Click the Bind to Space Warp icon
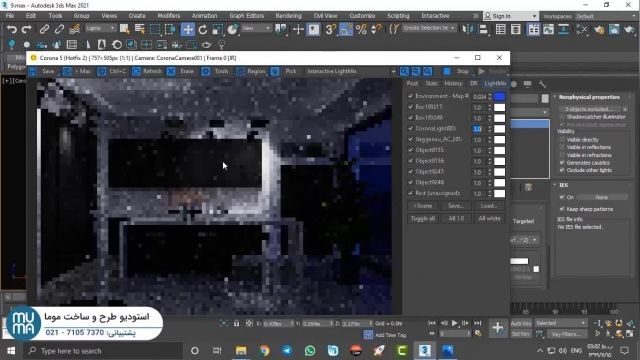The width and height of the screenshot is (640, 360). [x=74, y=29]
